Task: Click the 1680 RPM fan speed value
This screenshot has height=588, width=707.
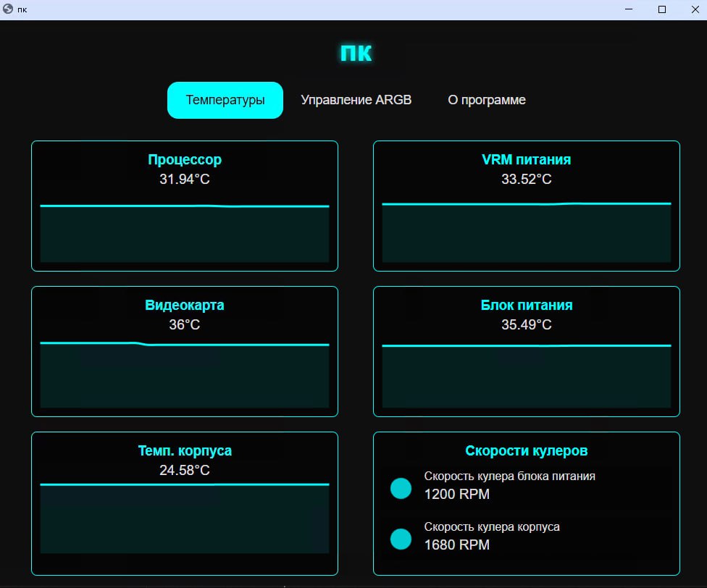Action: (456, 545)
